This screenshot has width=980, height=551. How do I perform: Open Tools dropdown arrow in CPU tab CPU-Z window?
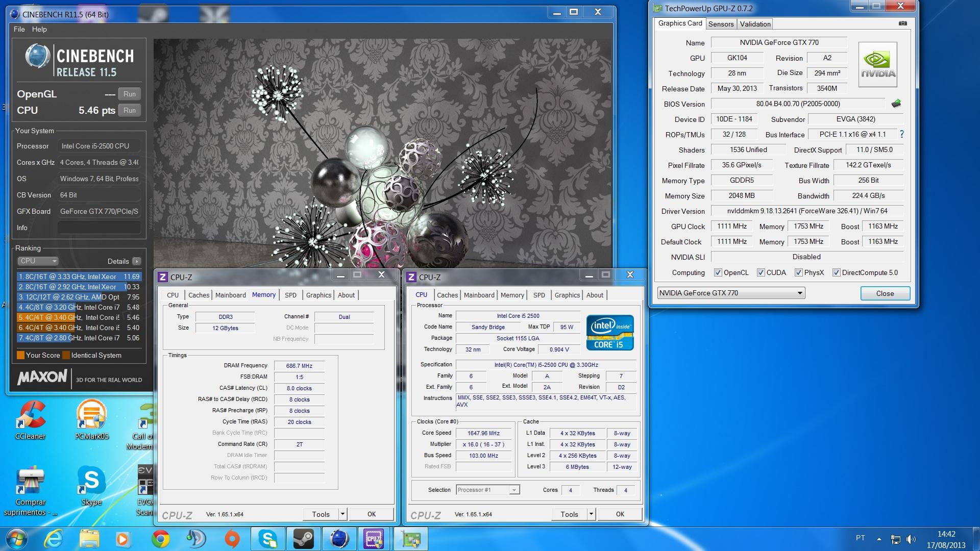tap(592, 514)
